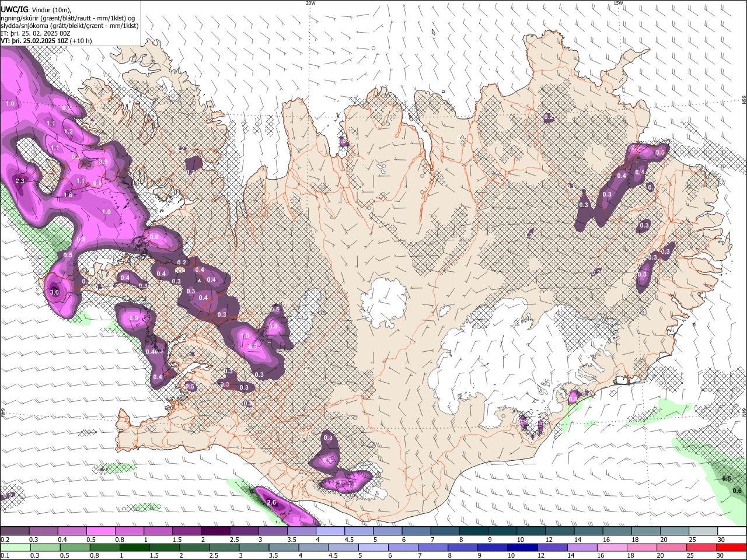
Task: Click upper legend dark teal swatch between 8 and 9
Action: (x=474, y=531)
